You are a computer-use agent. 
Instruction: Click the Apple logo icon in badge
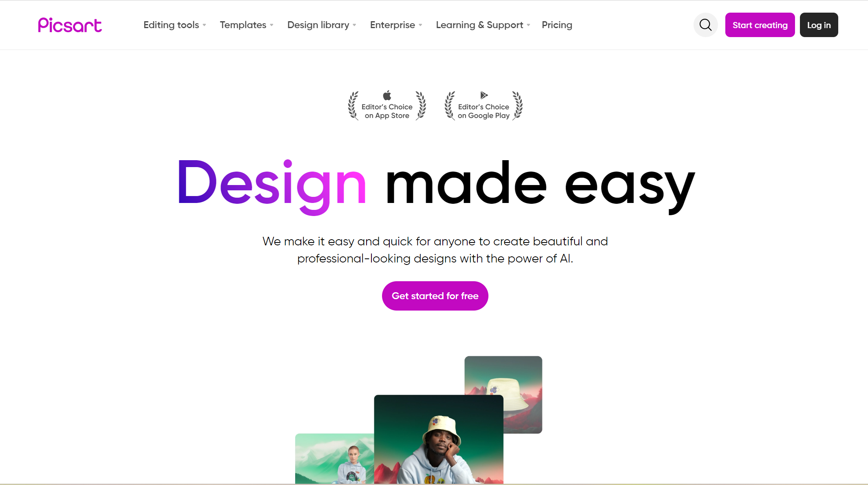[387, 95]
